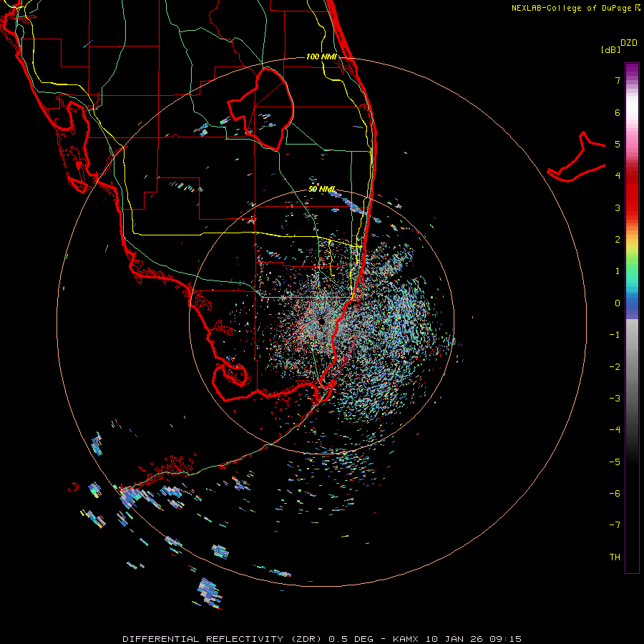Click the color scale value 0
Screen dimensions: 644x644
tap(618, 303)
